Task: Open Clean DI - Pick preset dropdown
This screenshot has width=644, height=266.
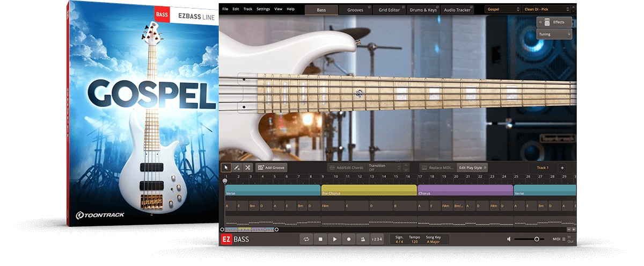Action: point(547,9)
